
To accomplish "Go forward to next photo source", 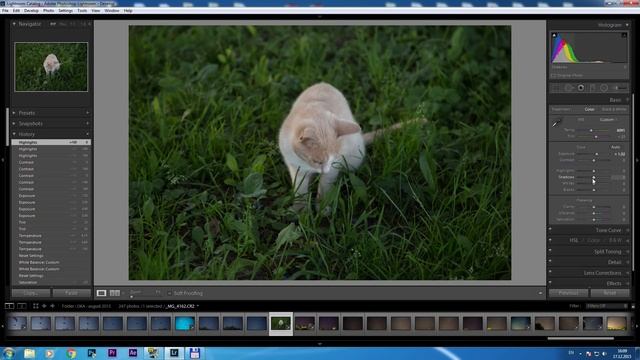I will (x=52, y=306).
